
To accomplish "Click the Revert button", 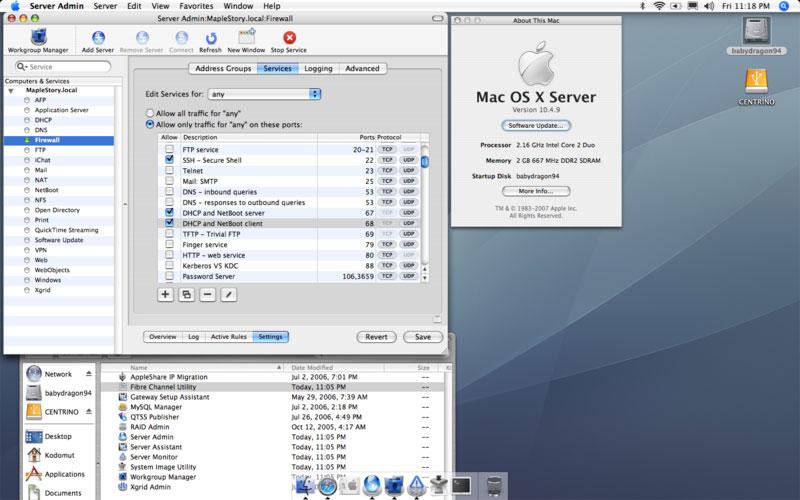I will click(x=376, y=337).
